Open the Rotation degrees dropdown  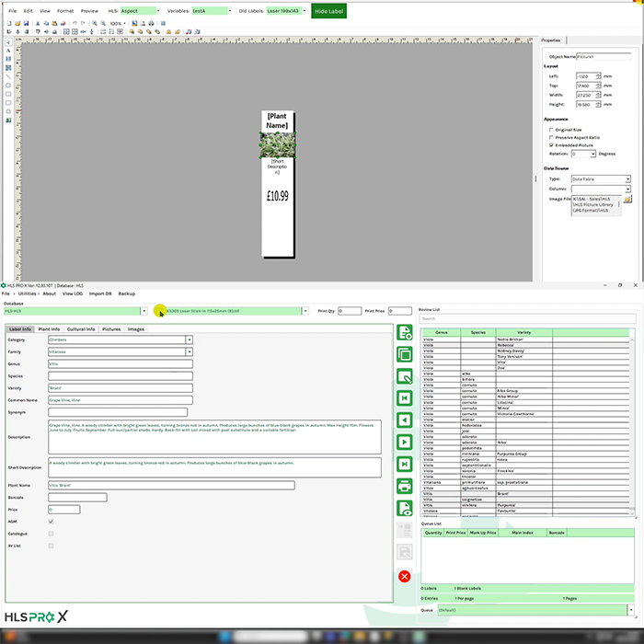click(593, 154)
